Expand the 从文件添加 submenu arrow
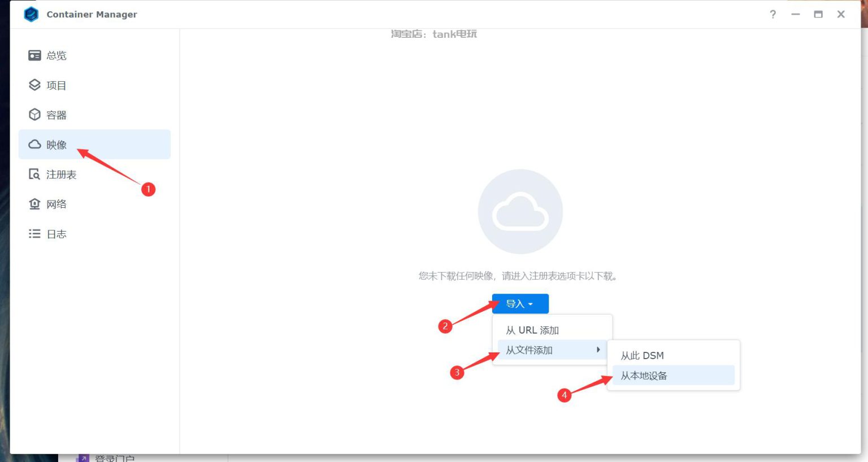This screenshot has height=462, width=868. pos(598,350)
